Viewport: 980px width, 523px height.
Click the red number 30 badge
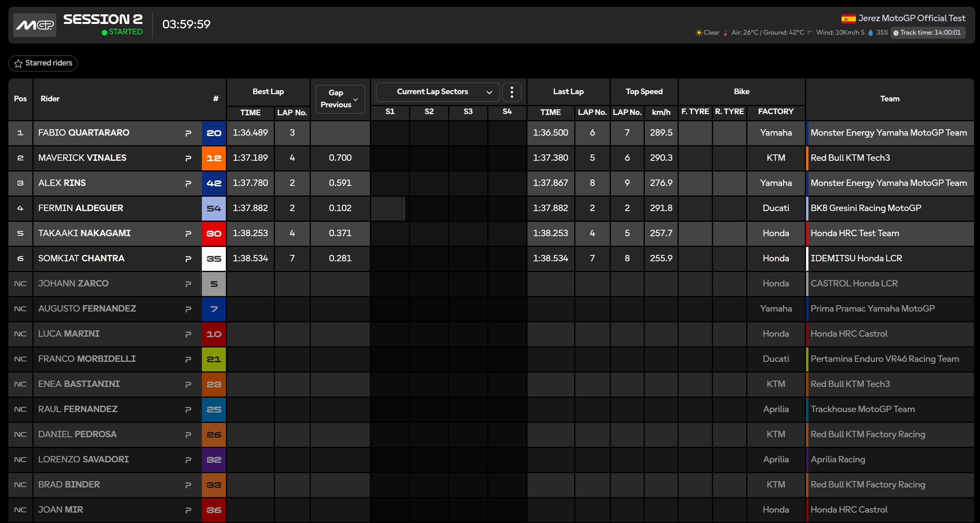(x=214, y=233)
